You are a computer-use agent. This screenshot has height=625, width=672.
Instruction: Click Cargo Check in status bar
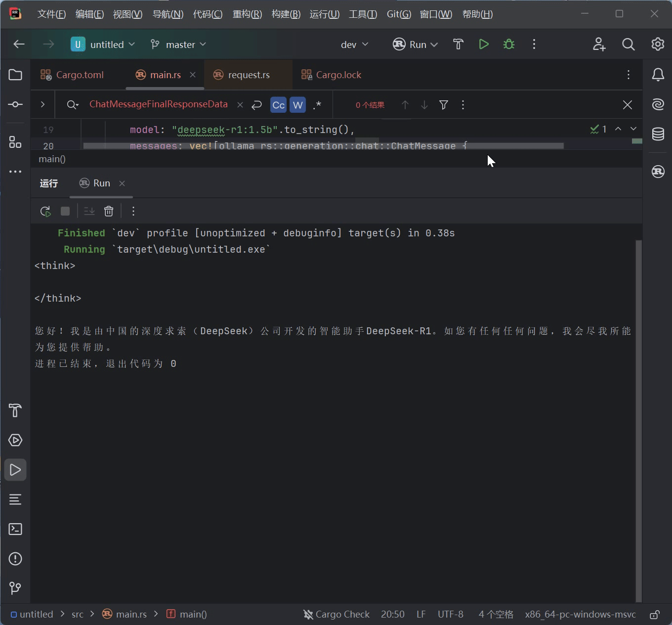336,614
